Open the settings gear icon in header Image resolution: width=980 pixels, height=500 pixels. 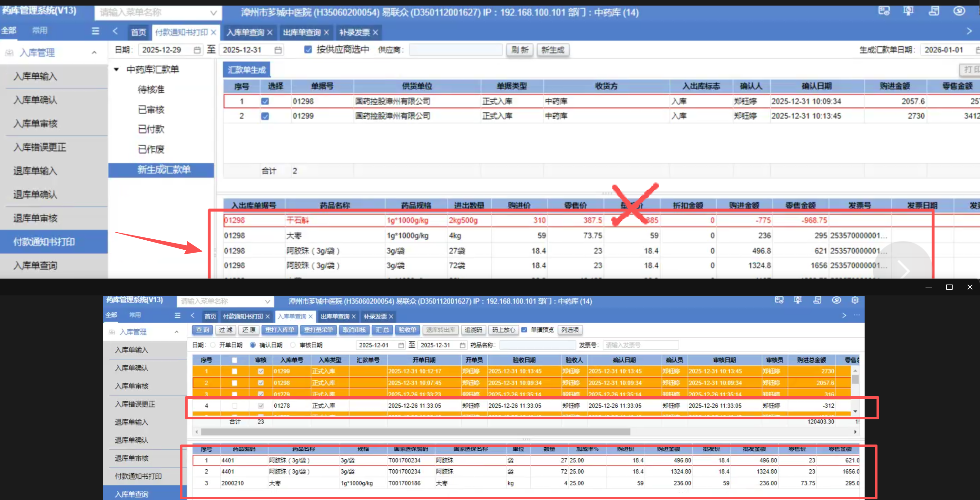pyautogui.click(x=855, y=300)
